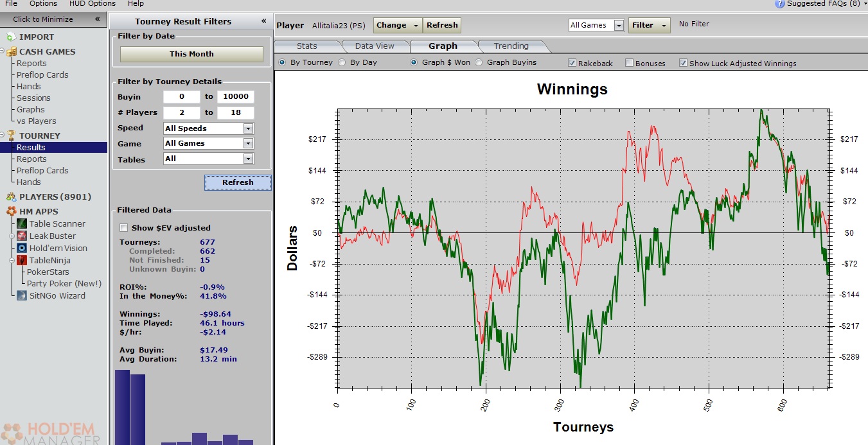This screenshot has width=868, height=445.
Task: Click the Tourney trophy icon
Action: pos(11,135)
